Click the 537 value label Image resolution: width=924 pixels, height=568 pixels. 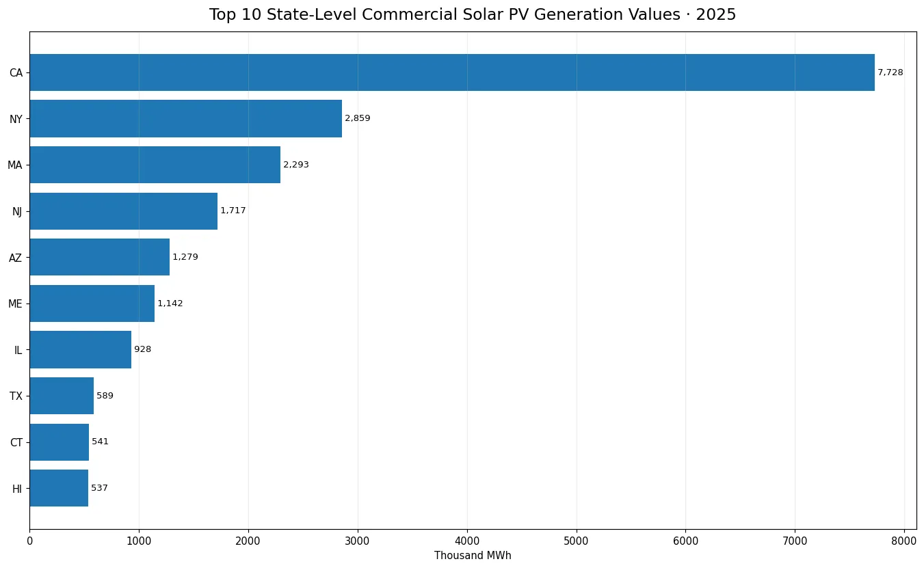(x=99, y=488)
